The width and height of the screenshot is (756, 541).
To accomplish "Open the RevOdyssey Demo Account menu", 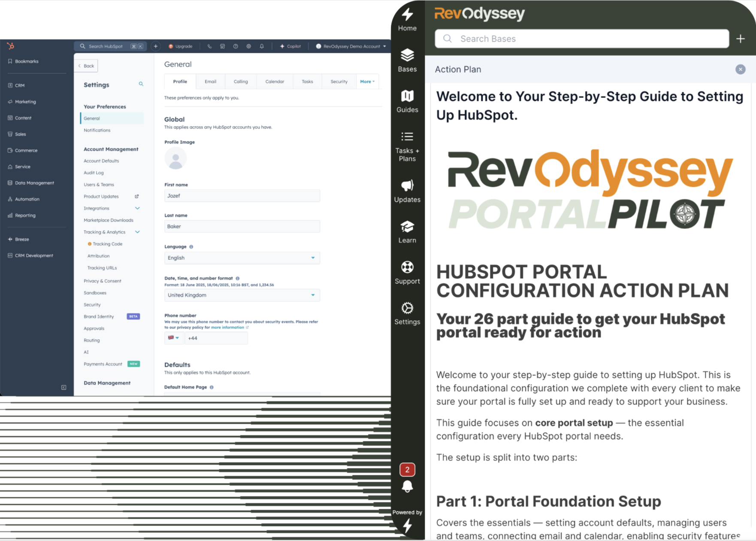I will pyautogui.click(x=351, y=46).
